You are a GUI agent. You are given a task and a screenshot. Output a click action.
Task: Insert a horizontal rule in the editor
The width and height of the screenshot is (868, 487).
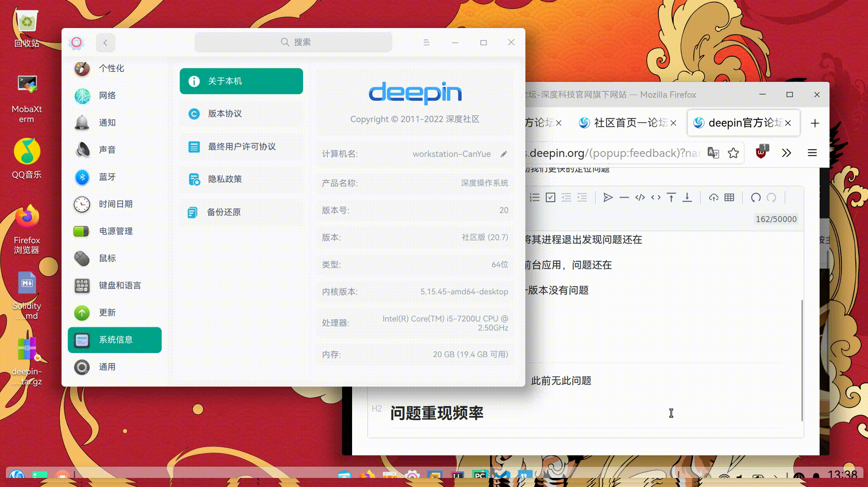tap(624, 197)
